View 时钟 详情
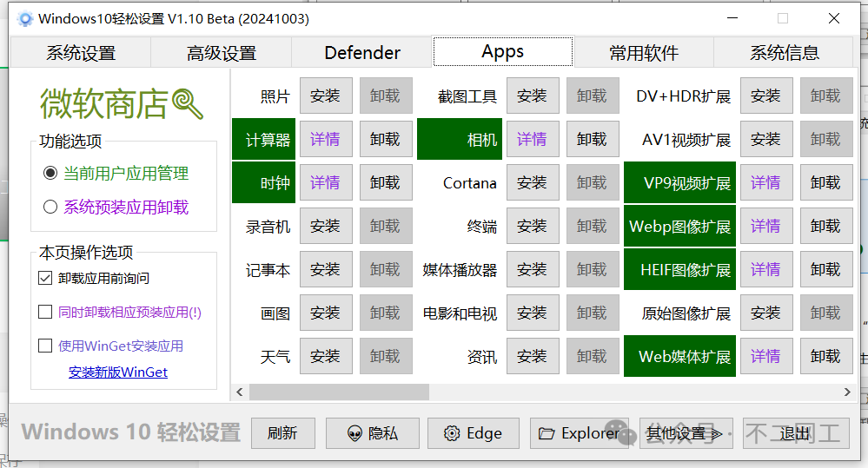Image resolution: width=868 pixels, height=468 pixels. [x=326, y=182]
